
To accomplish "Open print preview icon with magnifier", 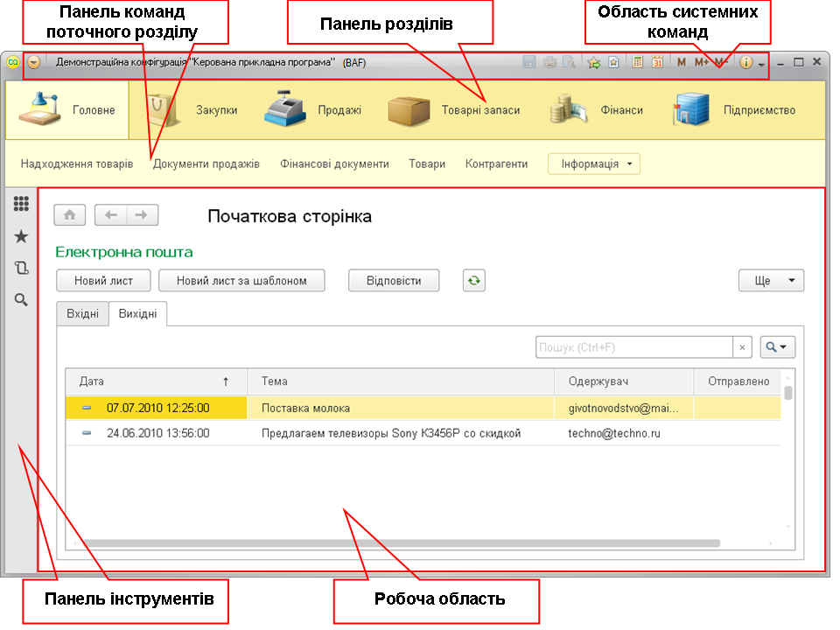I will click(569, 62).
